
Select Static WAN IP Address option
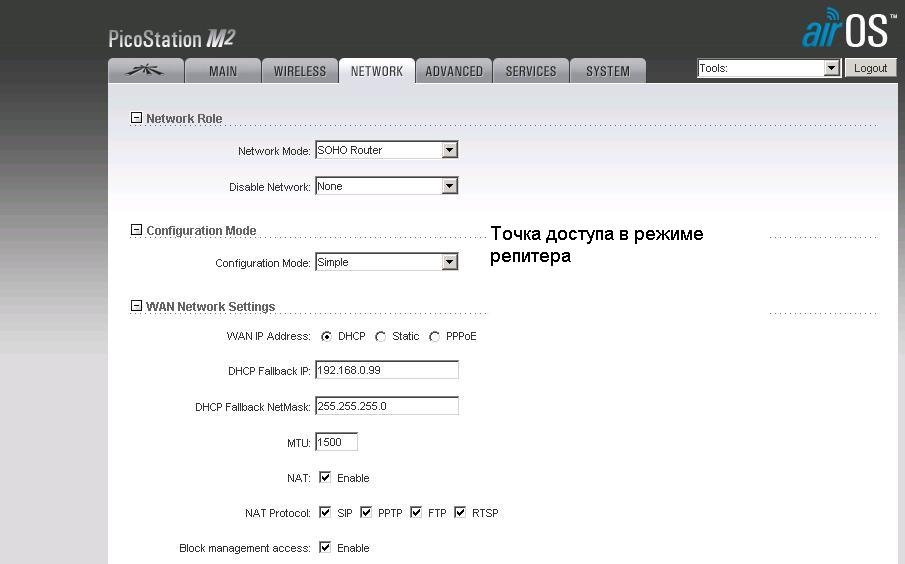pyautogui.click(x=381, y=337)
